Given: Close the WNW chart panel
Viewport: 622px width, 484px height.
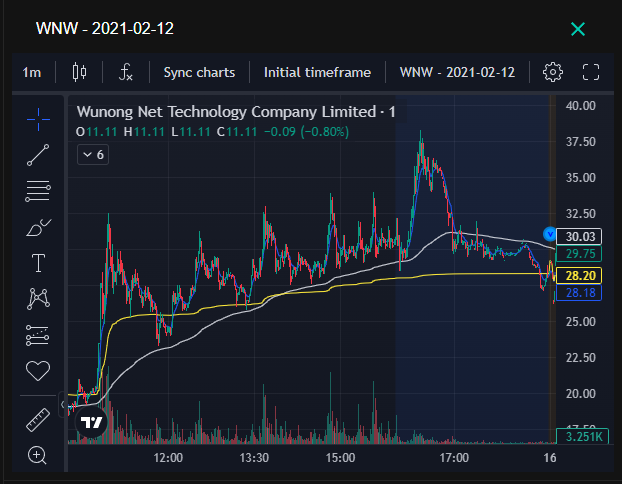Looking at the screenshot, I should click(578, 29).
